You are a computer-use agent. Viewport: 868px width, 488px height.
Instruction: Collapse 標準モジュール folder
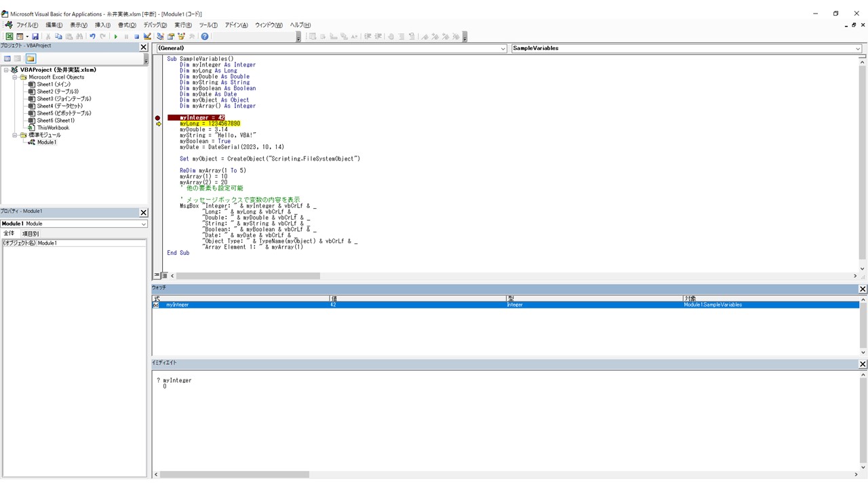[14, 135]
